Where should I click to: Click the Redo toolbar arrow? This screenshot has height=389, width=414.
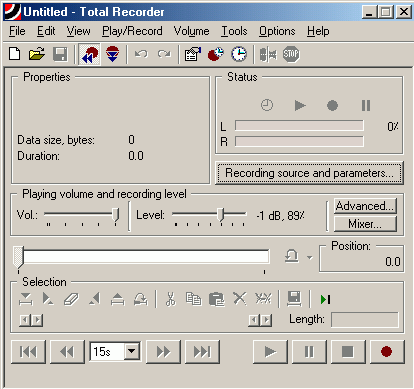point(164,54)
